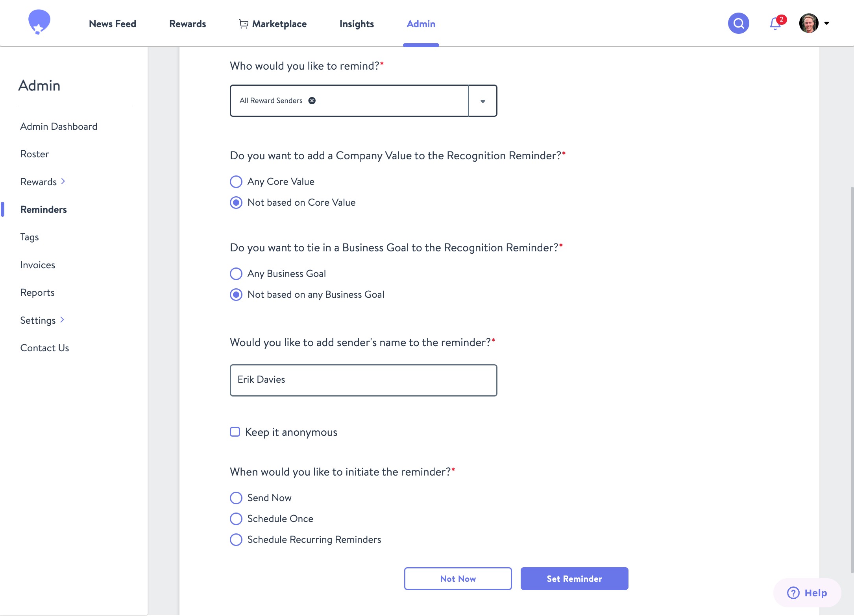Click the Marketplace cart icon

click(x=243, y=24)
